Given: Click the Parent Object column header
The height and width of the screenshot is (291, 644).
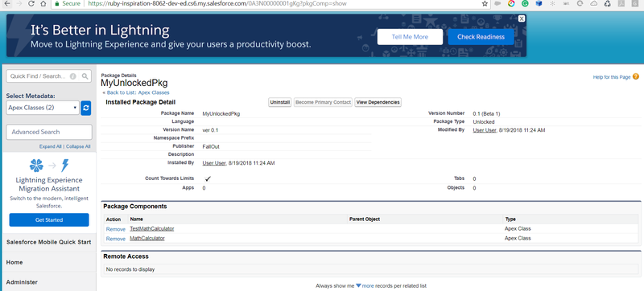Looking at the screenshot, I should [365, 219].
